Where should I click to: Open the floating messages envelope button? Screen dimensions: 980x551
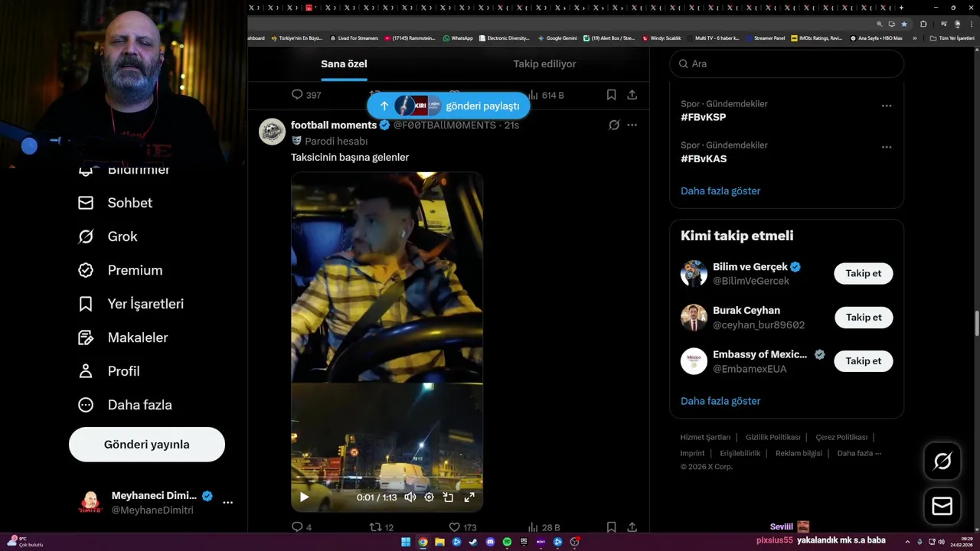click(x=942, y=506)
